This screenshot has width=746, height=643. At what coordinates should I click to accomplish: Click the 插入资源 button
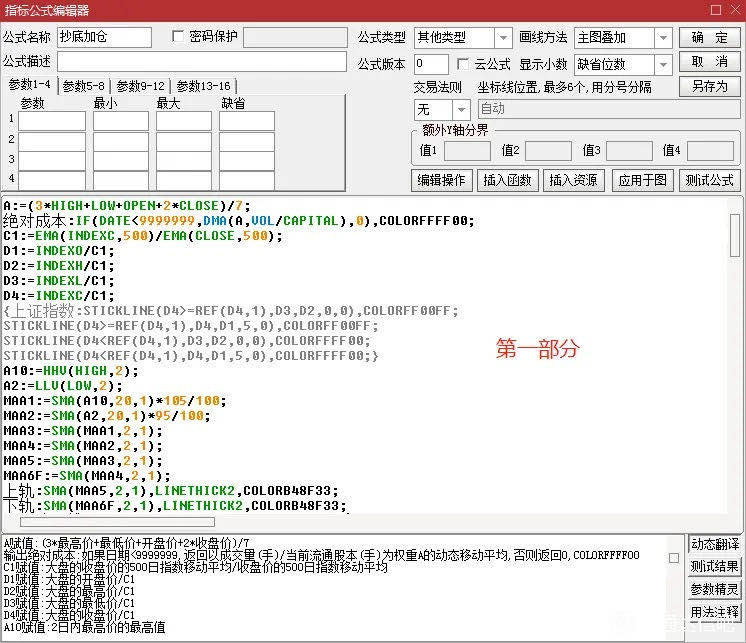[573, 180]
